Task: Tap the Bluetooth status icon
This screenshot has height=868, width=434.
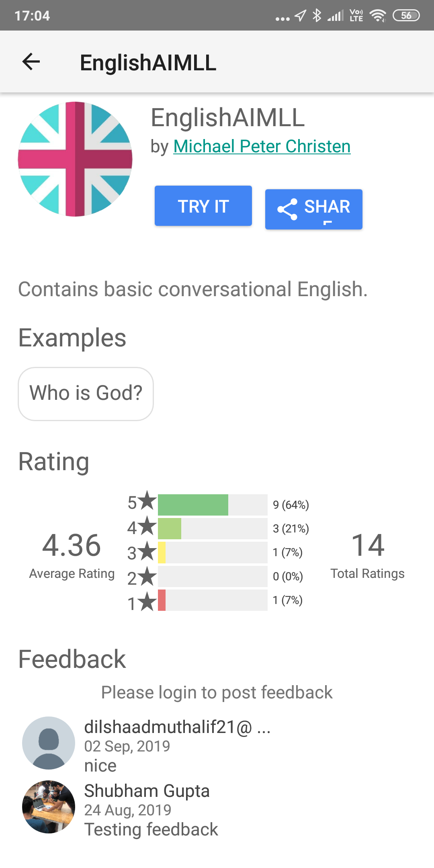Action: coord(317,16)
